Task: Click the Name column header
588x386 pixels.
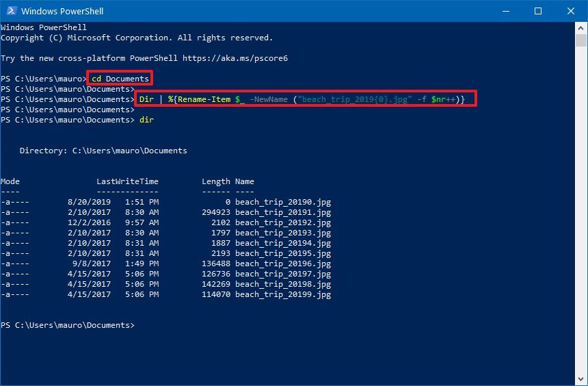Action: pyautogui.click(x=245, y=181)
